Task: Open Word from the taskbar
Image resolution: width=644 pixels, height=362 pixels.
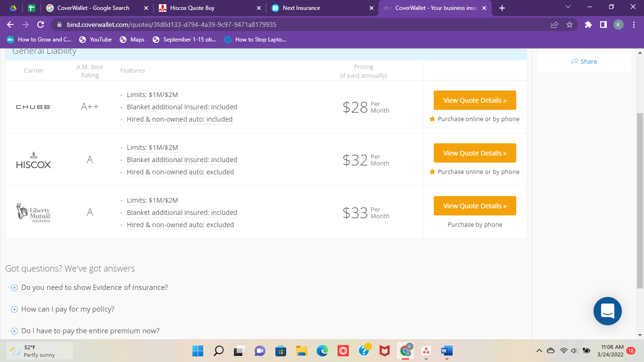Action: click(x=447, y=351)
